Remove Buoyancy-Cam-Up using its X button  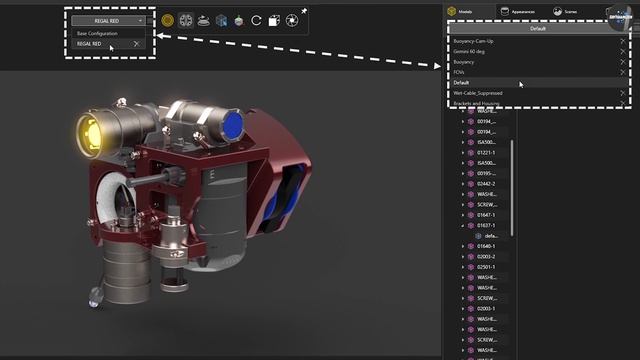(622, 41)
